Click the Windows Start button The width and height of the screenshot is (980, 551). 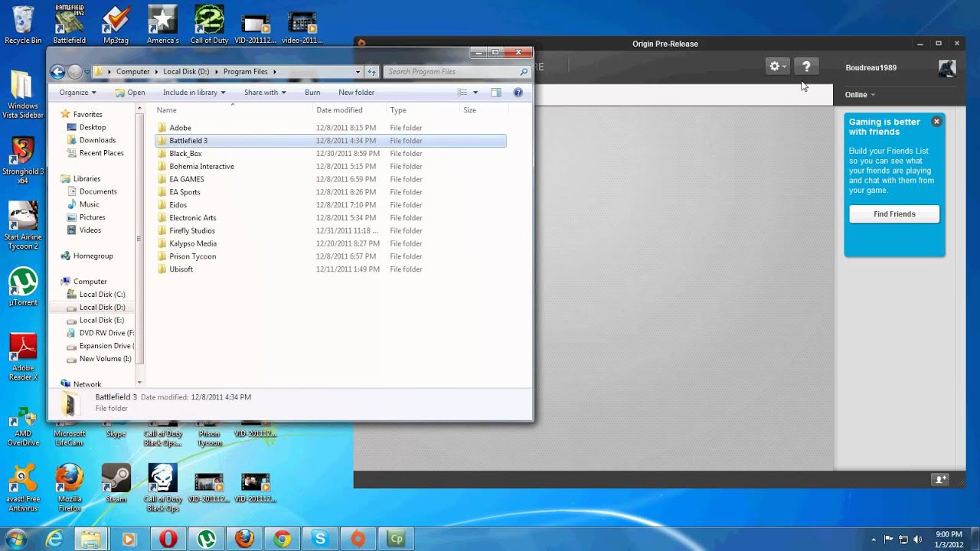tap(17, 538)
